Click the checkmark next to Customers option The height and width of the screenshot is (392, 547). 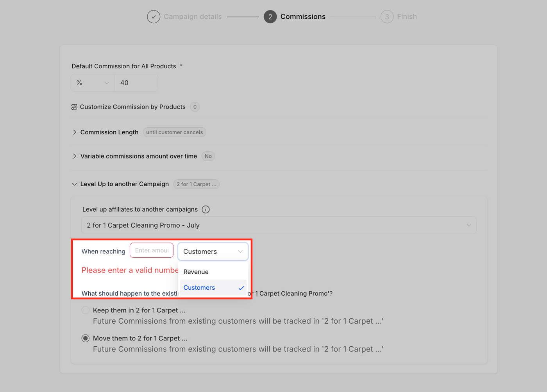point(241,288)
